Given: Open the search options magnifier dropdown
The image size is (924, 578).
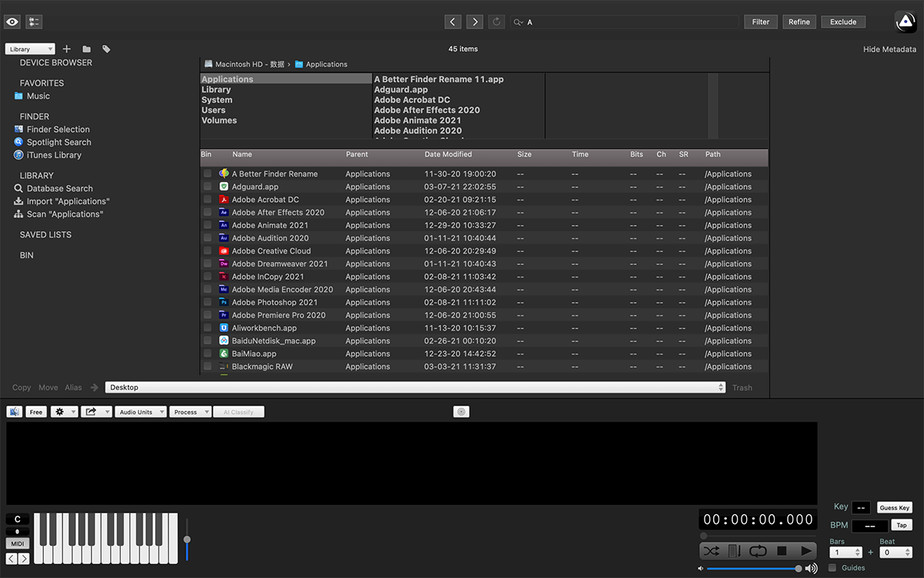Looking at the screenshot, I should (518, 22).
